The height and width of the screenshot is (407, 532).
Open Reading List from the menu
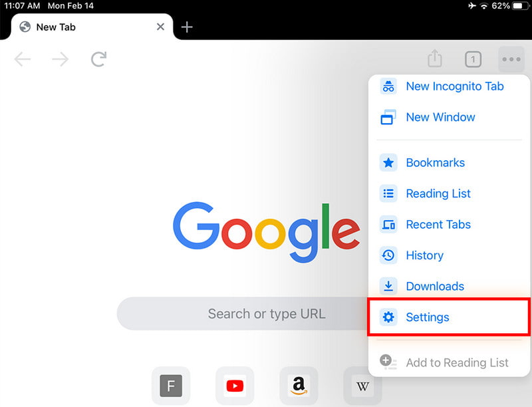coord(449,194)
